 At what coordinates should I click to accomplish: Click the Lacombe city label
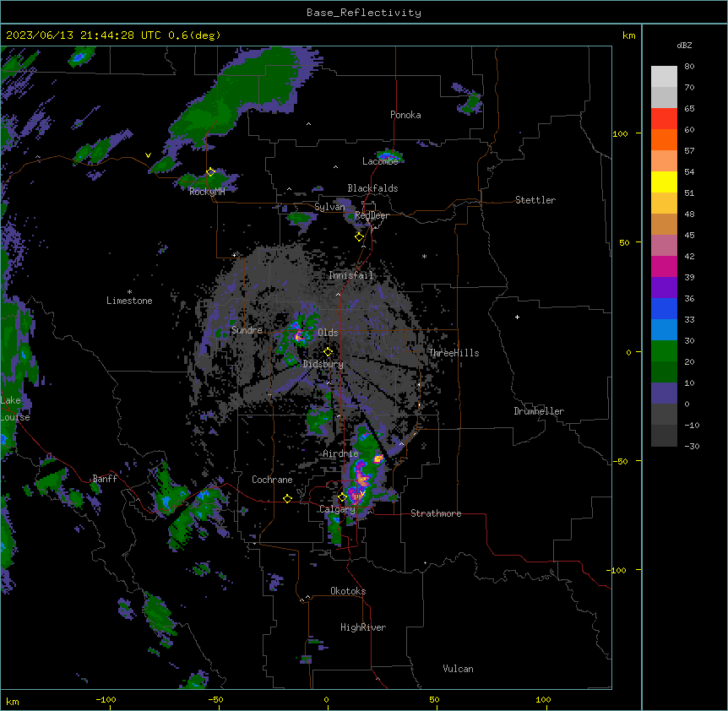tap(380, 161)
